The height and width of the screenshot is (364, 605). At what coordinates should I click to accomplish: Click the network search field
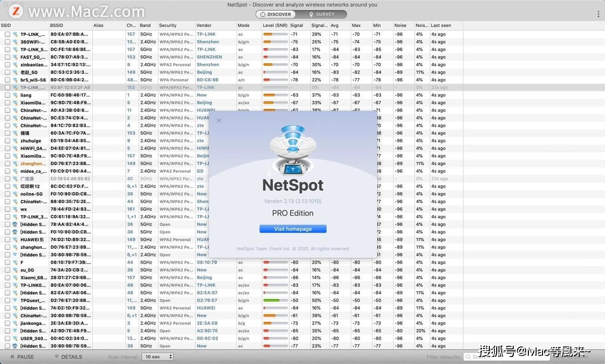488,357
